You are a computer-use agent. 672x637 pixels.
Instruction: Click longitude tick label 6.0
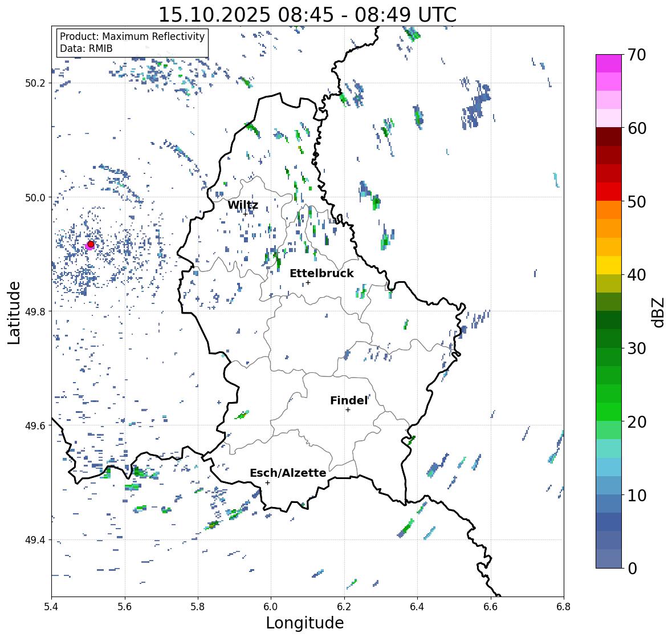tap(271, 607)
